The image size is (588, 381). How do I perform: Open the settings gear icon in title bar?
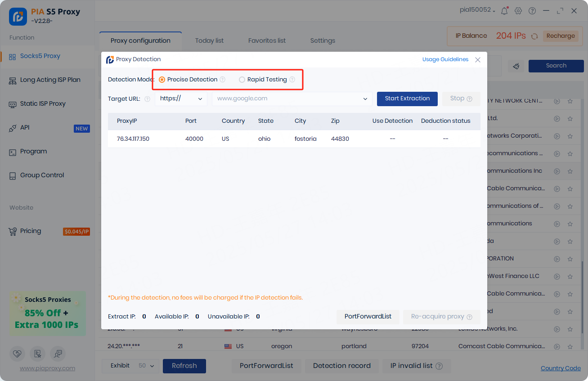[x=518, y=11]
